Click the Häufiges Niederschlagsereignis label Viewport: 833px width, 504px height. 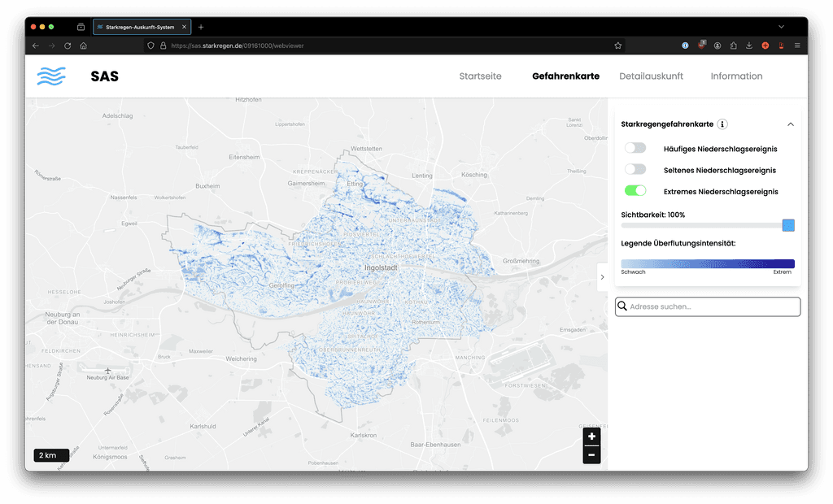coord(721,149)
